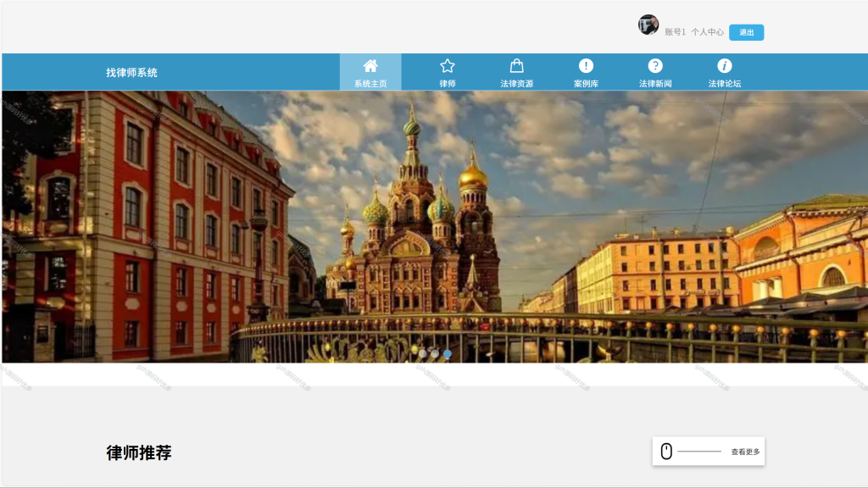Open the 案例库 menu label
868x488 pixels.
586,84
